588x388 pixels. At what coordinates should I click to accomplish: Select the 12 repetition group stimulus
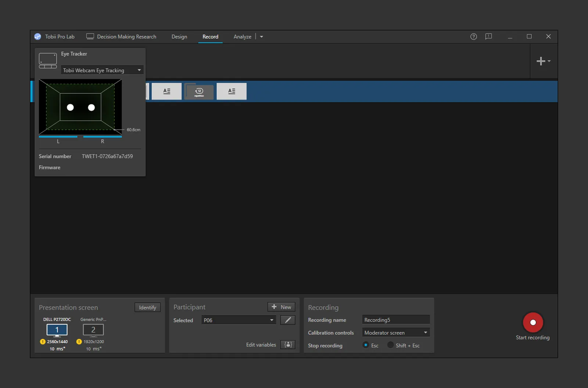(199, 91)
